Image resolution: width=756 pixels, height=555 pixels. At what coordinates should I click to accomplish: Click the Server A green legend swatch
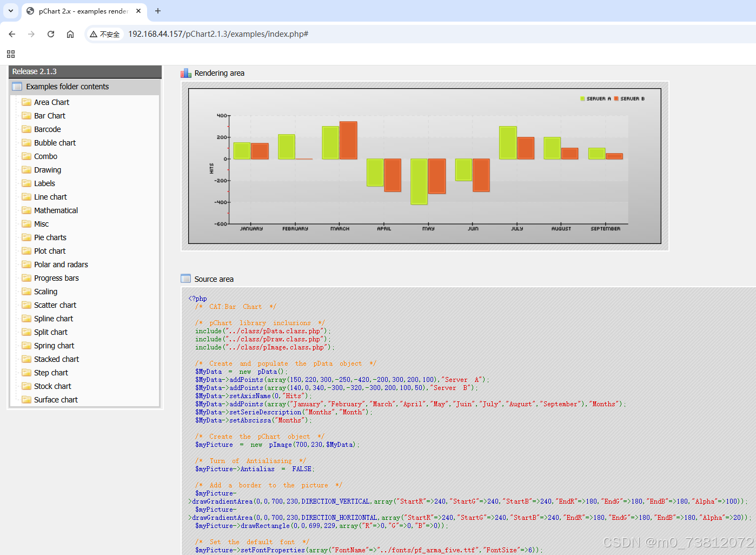582,98
